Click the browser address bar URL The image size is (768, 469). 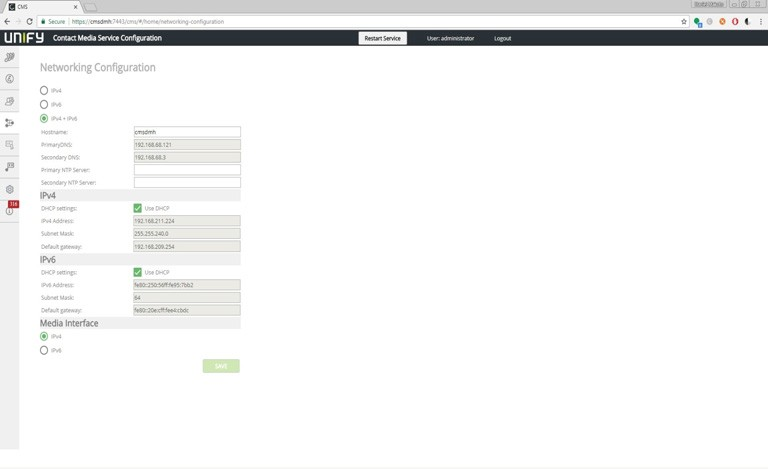pos(148,22)
